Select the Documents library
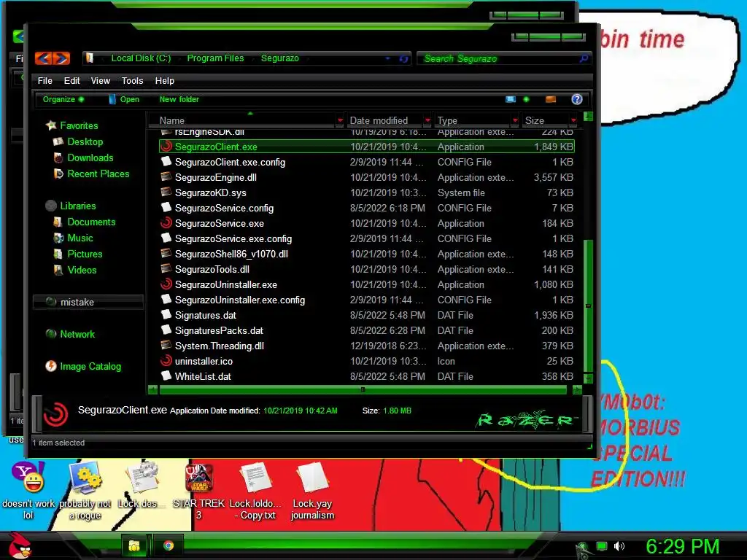The image size is (747, 560). tap(91, 222)
